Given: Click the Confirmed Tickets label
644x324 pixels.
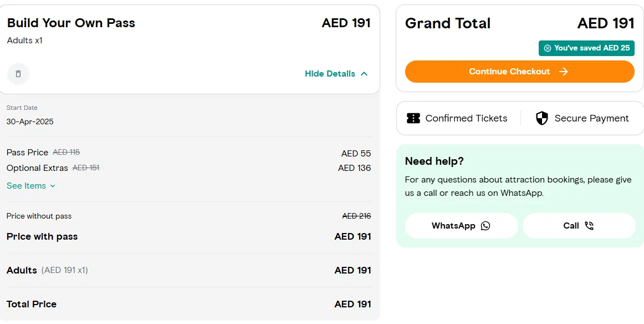Looking at the screenshot, I should point(466,118).
